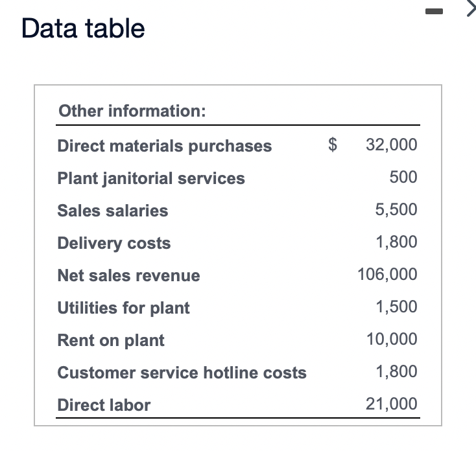Select the Other information heading
Screen dimensions: 476x451
pos(132,111)
